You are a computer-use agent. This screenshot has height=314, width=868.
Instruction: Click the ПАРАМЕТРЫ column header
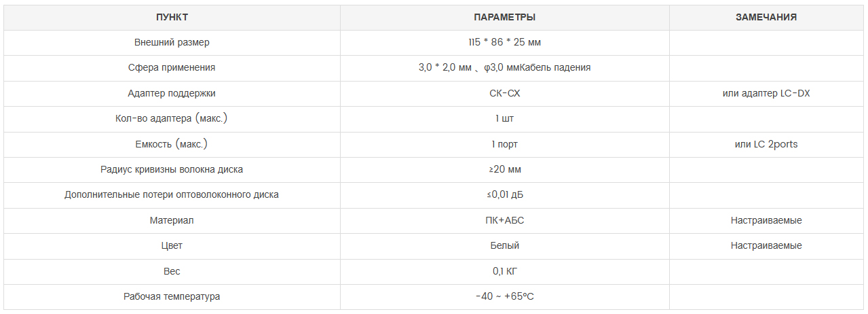click(x=504, y=18)
